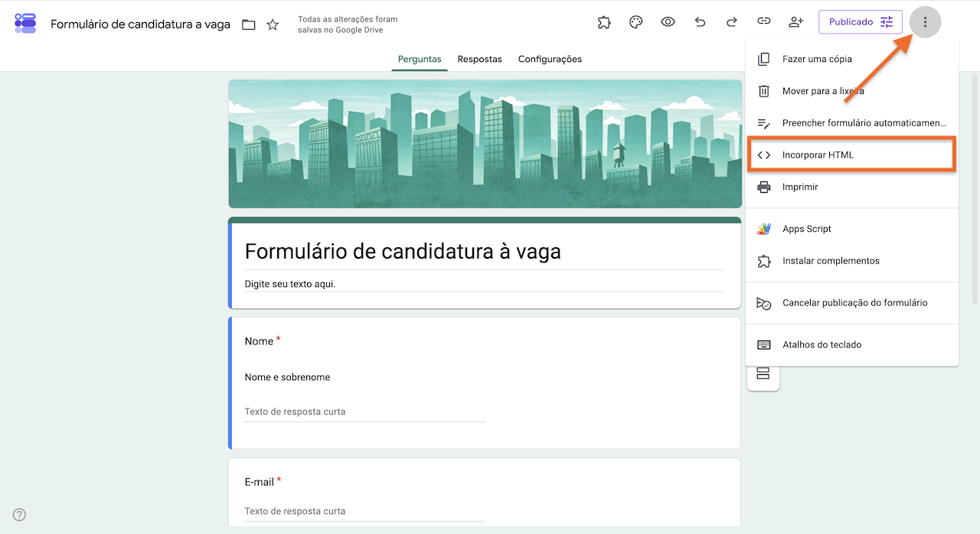Click the Apps Script colorful icon
The width and height of the screenshot is (980, 534).
763,229
